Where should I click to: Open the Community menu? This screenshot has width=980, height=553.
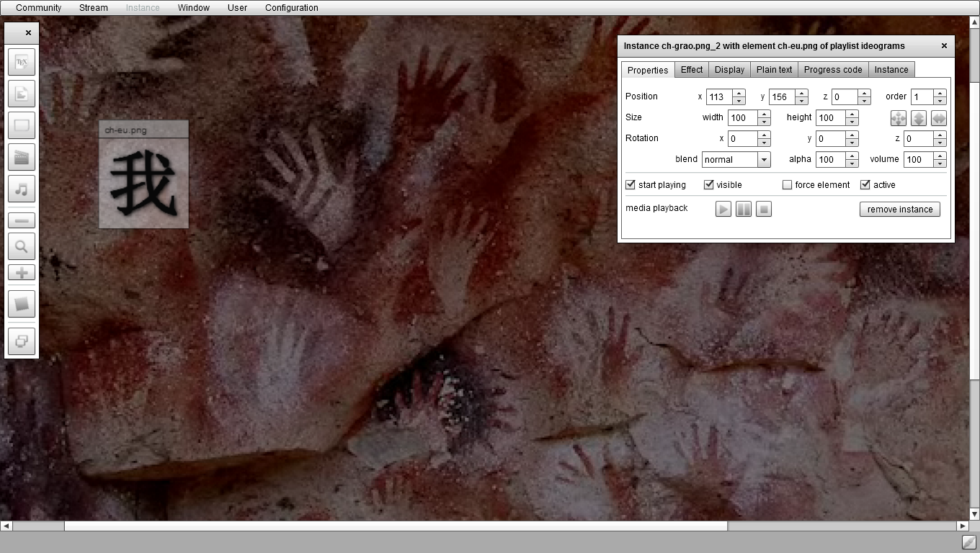[39, 8]
